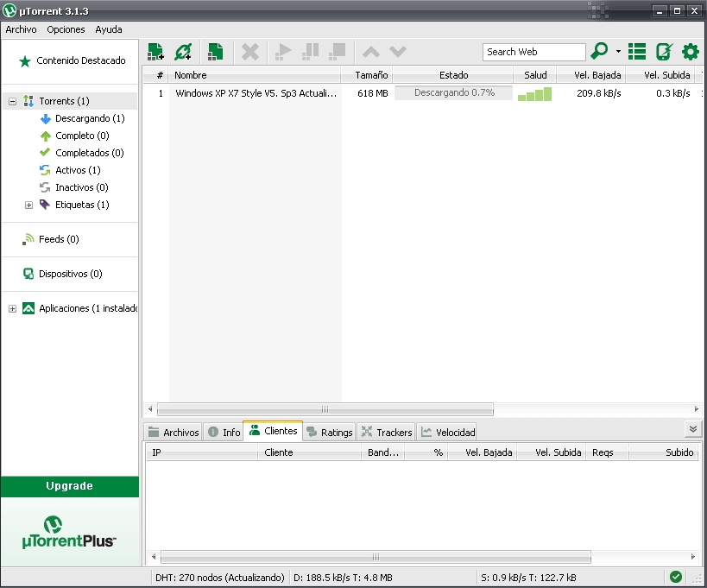Open the Opciones menu

click(x=66, y=29)
